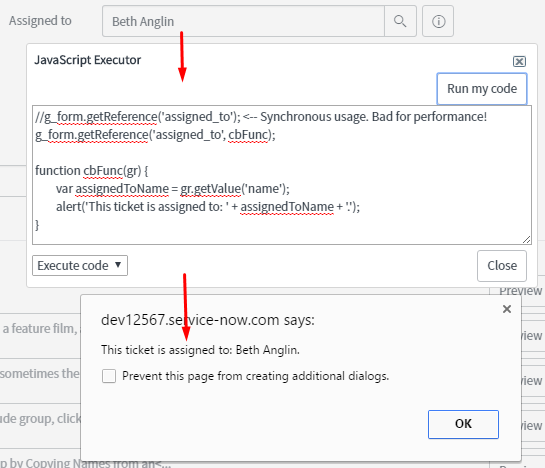Click the commented synchronous usage line
The width and height of the screenshot is (545, 468).
261,117
